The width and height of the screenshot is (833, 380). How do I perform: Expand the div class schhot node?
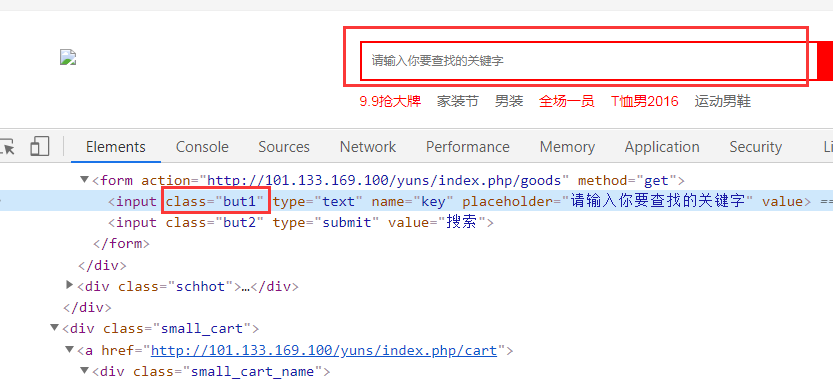pos(69,285)
